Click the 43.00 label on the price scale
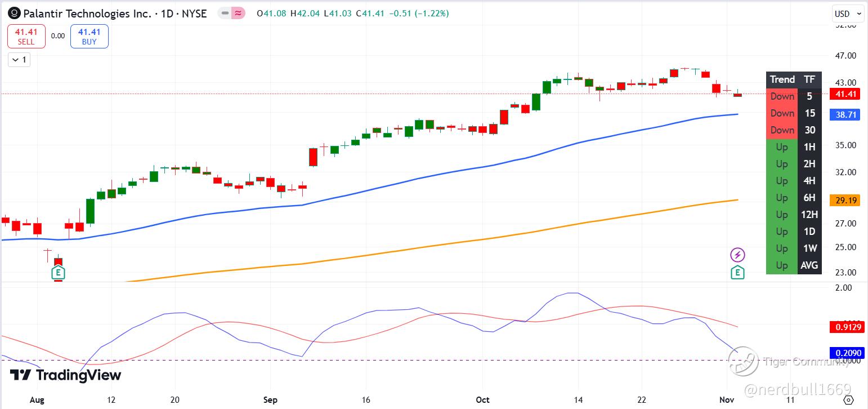 [846, 83]
